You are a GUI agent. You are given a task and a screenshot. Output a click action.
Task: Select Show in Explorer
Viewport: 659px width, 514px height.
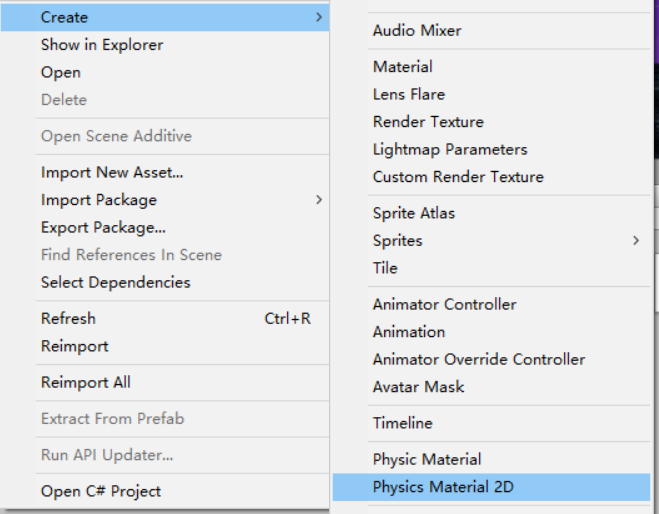[102, 45]
